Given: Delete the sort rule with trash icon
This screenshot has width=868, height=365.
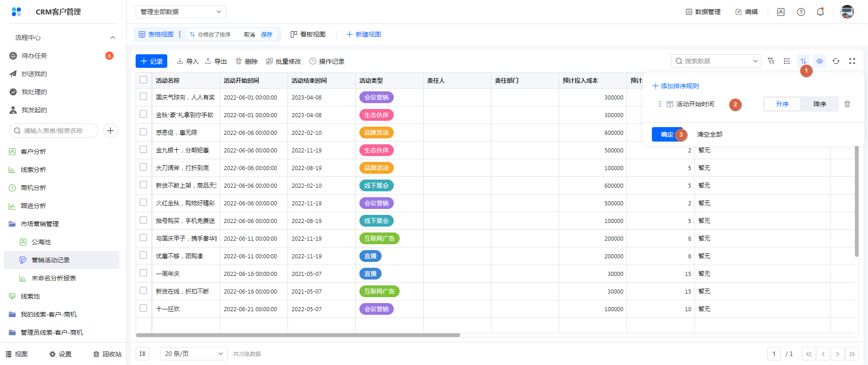Looking at the screenshot, I should tap(847, 104).
